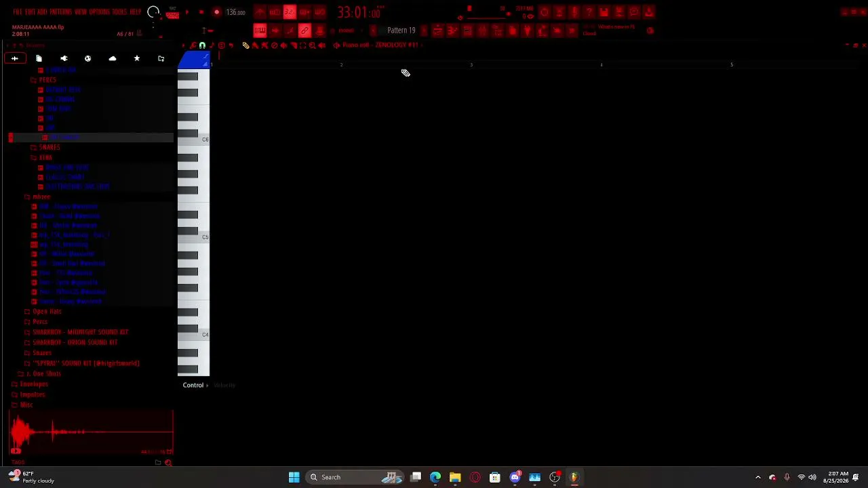Toggle the metronome button

(260, 12)
